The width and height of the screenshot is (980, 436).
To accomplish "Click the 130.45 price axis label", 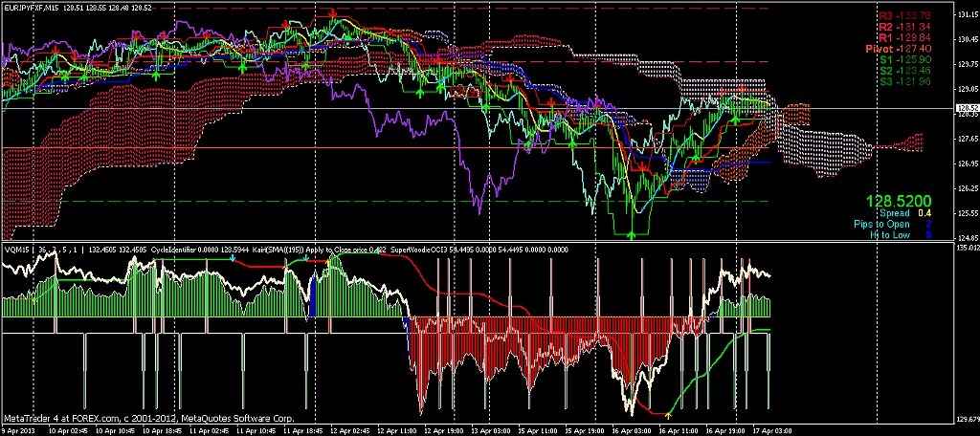I will tap(968, 39).
